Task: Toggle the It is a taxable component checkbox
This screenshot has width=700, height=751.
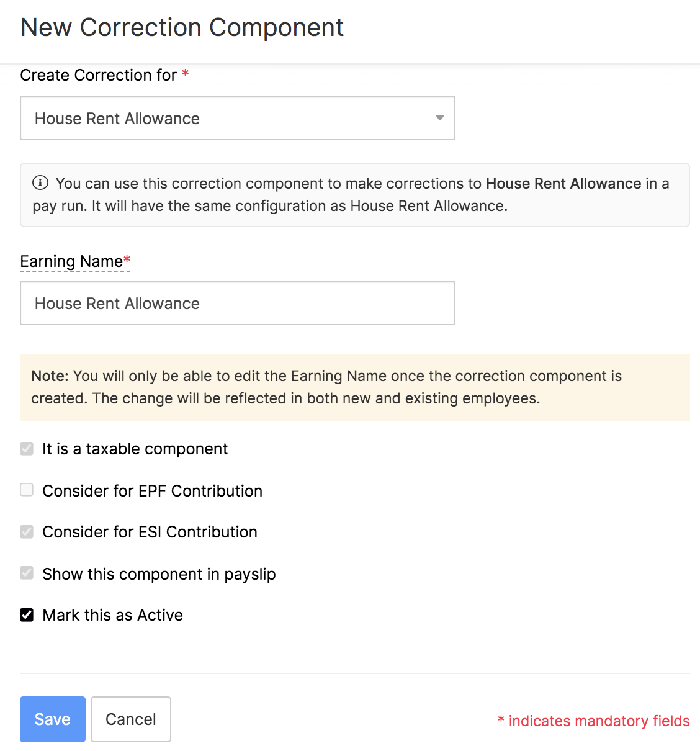Action: pos(26,448)
